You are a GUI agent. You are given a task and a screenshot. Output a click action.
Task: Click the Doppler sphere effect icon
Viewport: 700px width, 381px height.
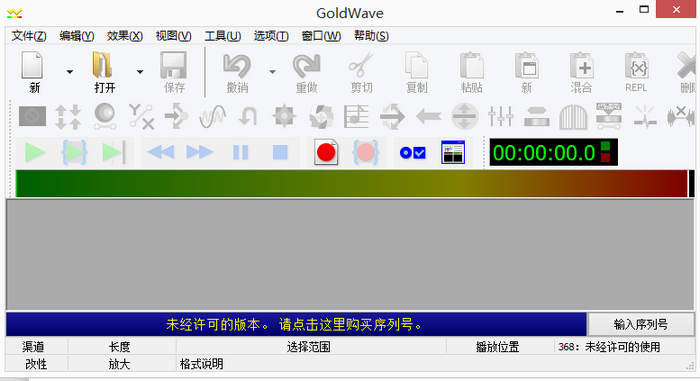pos(105,117)
